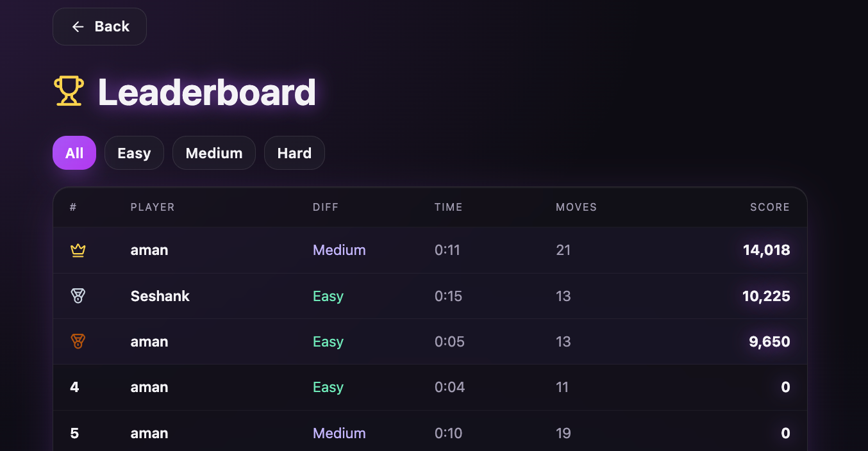Image resolution: width=868 pixels, height=451 pixels.
Task: Go back using the Back button
Action: [99, 26]
